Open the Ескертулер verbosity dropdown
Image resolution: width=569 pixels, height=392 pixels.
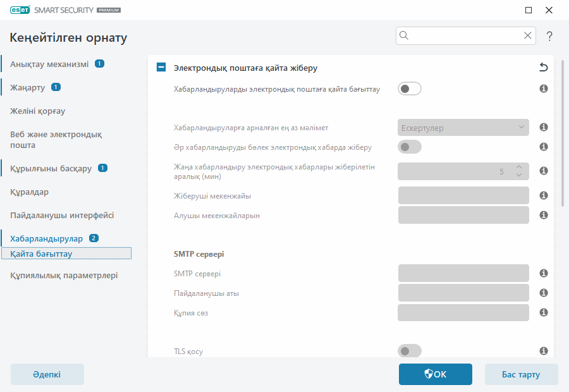pos(463,128)
